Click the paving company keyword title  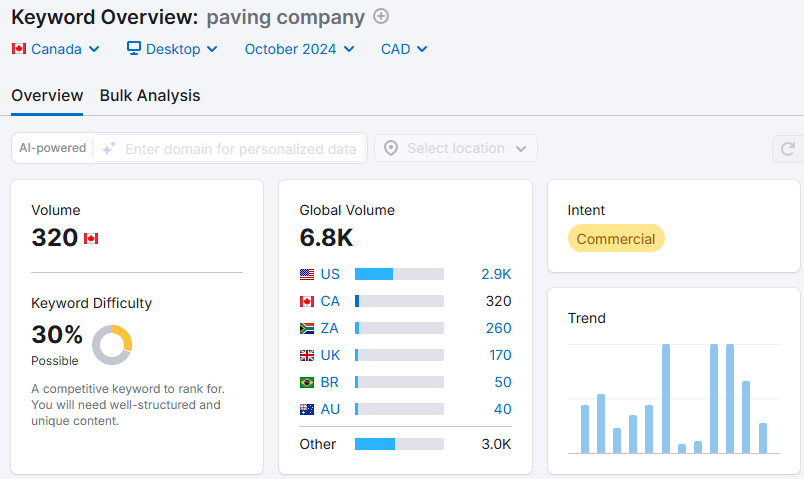pos(286,18)
